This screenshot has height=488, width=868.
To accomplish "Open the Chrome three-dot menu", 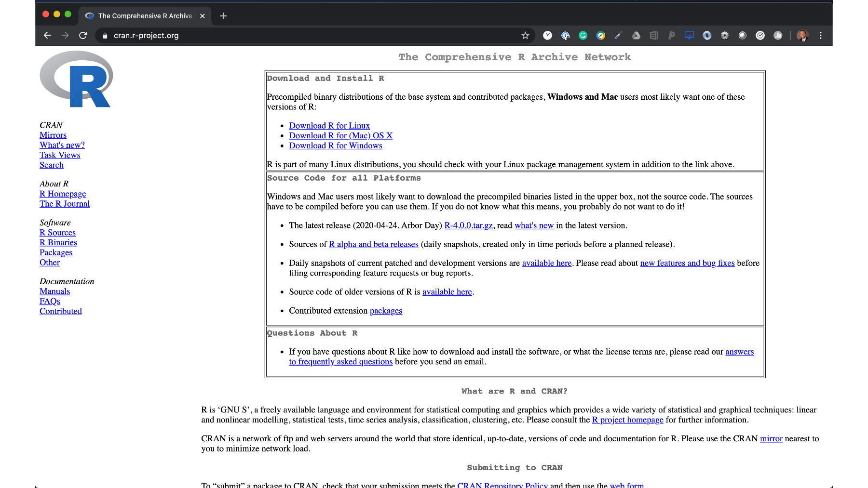I will (x=820, y=35).
